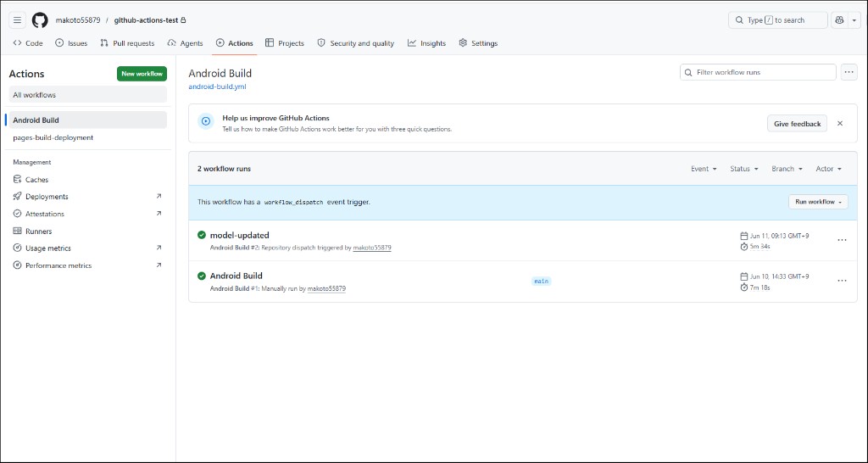Open the Projects tab

(285, 43)
